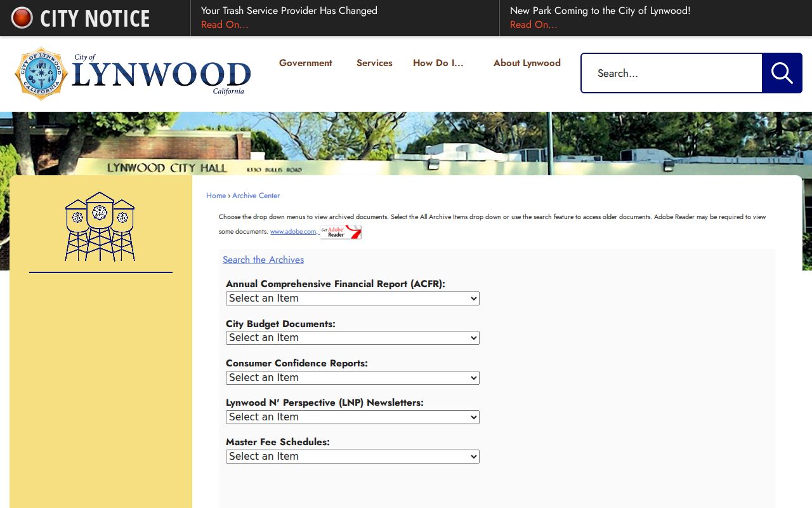Open the How Do I... menu
The width and height of the screenshot is (812, 508).
pyautogui.click(x=438, y=63)
